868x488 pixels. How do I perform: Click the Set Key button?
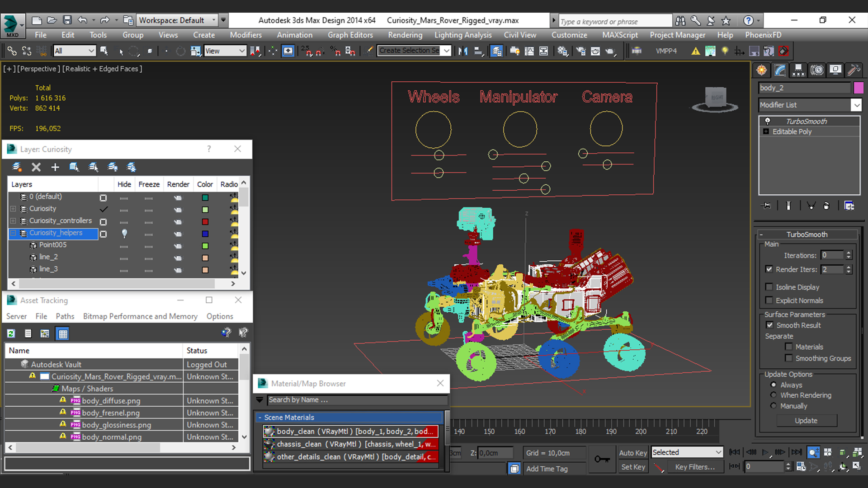[x=633, y=467]
